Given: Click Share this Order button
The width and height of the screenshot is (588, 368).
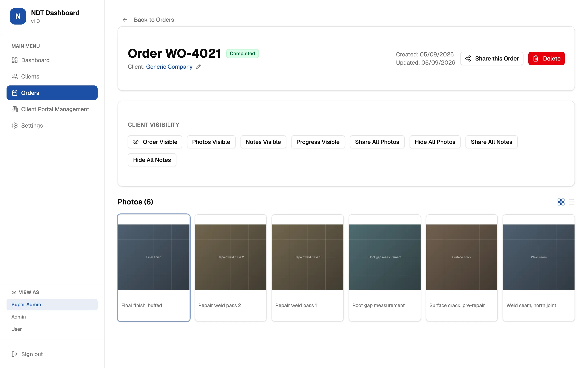Looking at the screenshot, I should pos(492,58).
